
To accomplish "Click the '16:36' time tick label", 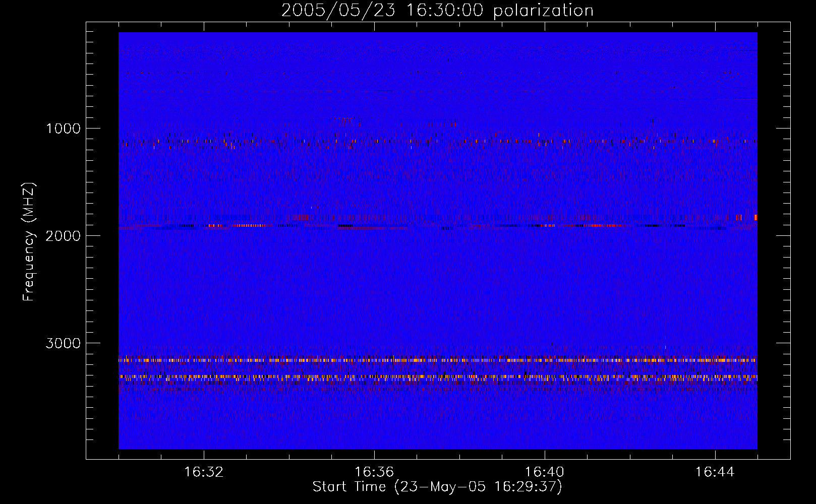I will click(374, 472).
